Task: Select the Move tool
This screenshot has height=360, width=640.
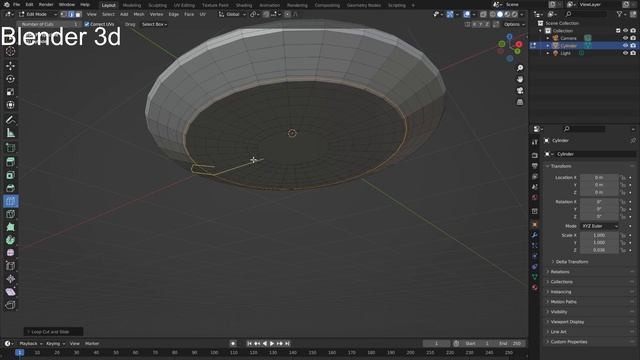Action: click(11, 66)
